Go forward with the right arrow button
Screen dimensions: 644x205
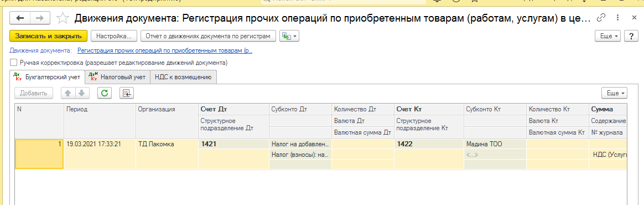pos(40,18)
